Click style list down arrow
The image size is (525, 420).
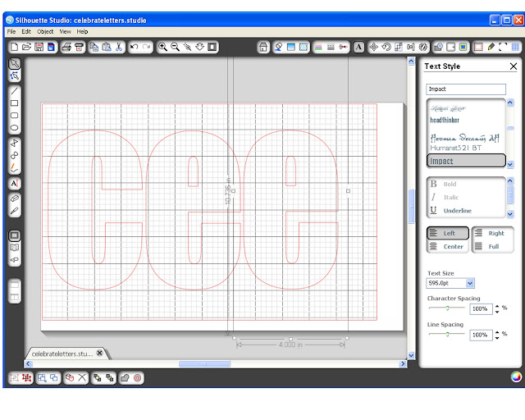(510, 214)
